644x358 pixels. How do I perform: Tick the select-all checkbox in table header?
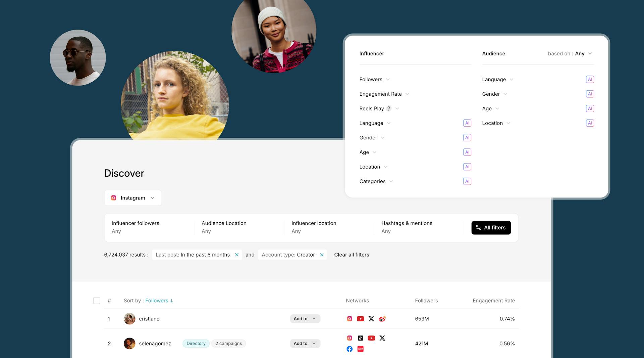[x=97, y=301]
